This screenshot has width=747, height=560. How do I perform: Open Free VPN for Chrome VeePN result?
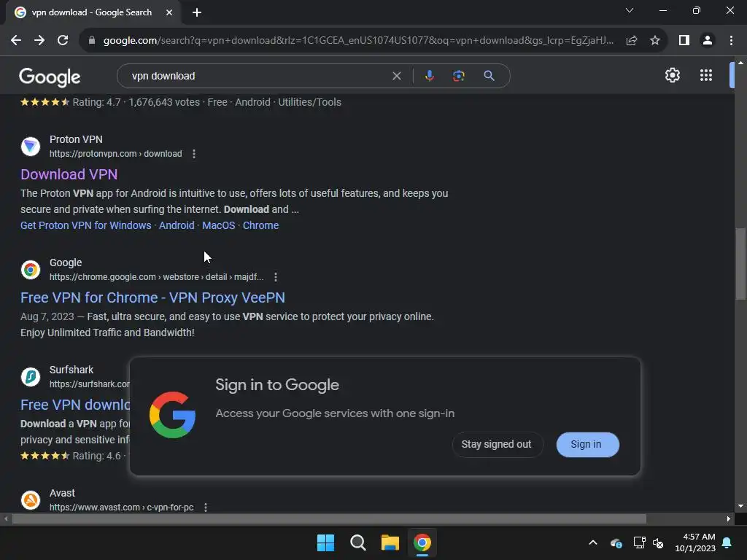(152, 297)
